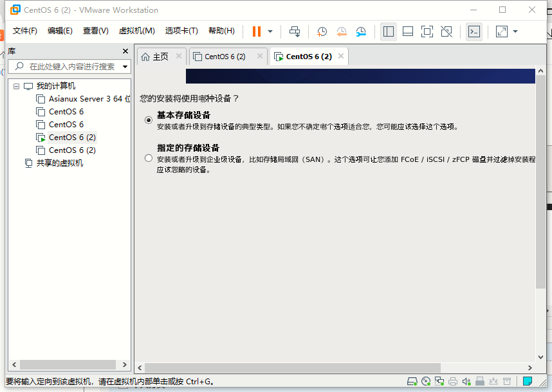
Task: Close the inactive CentOS 6 (2) tab
Action: point(260,56)
